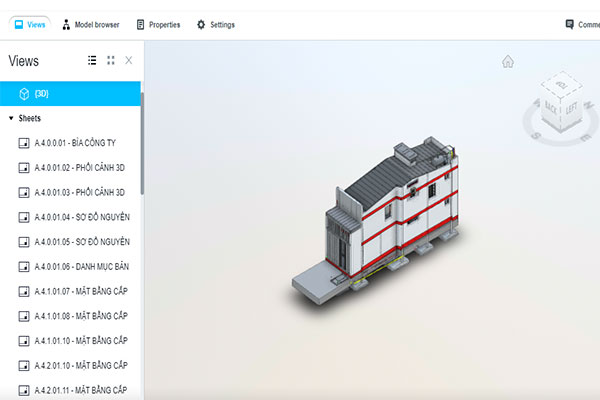The width and height of the screenshot is (600, 400).
Task: Open the Settings tab
Action: click(x=215, y=25)
